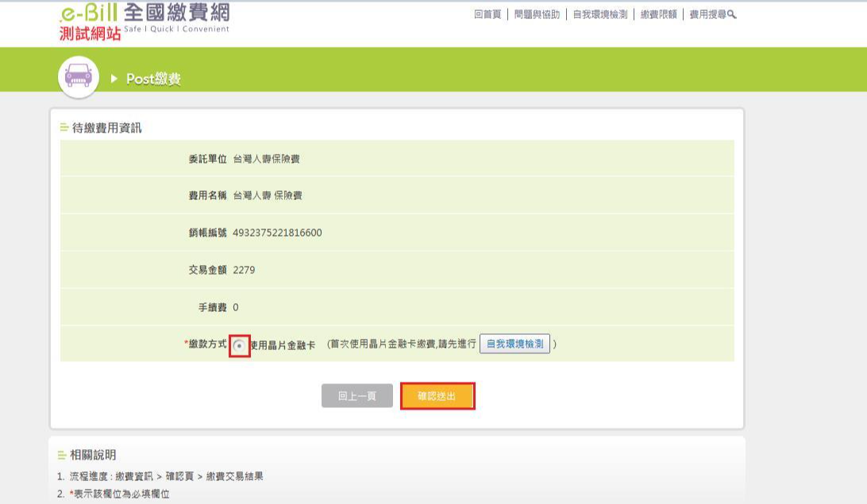Click the 交易金額 value 2279

coord(244,270)
